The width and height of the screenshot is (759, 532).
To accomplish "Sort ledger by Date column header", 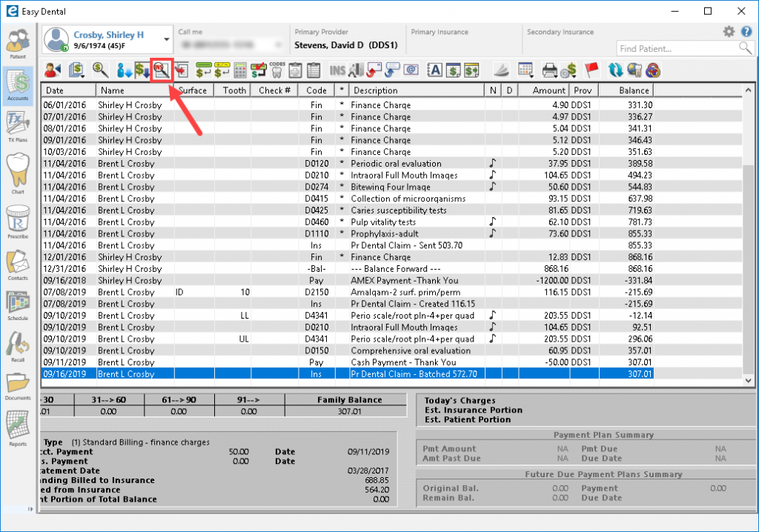I will [x=69, y=90].
